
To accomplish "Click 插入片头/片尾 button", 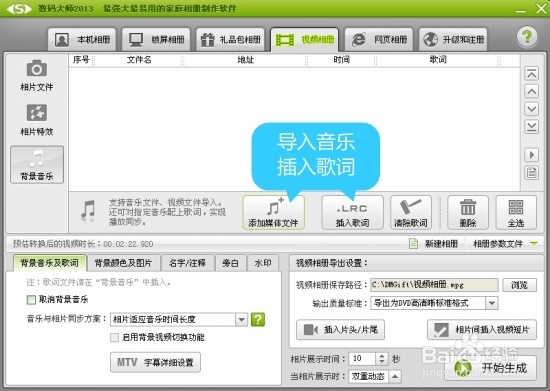I will (x=340, y=330).
